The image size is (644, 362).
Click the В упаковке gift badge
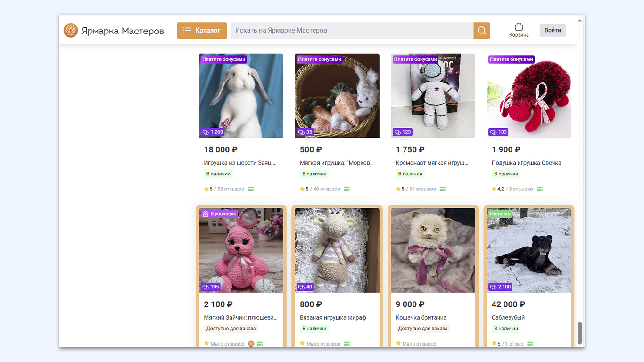[x=219, y=214]
